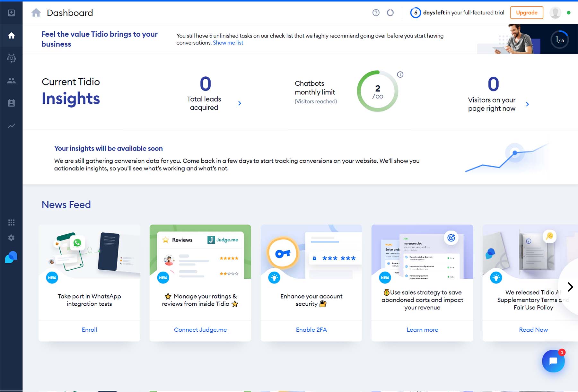Open Analytics using the line chart icon
This screenshot has height=392, width=578.
click(11, 126)
